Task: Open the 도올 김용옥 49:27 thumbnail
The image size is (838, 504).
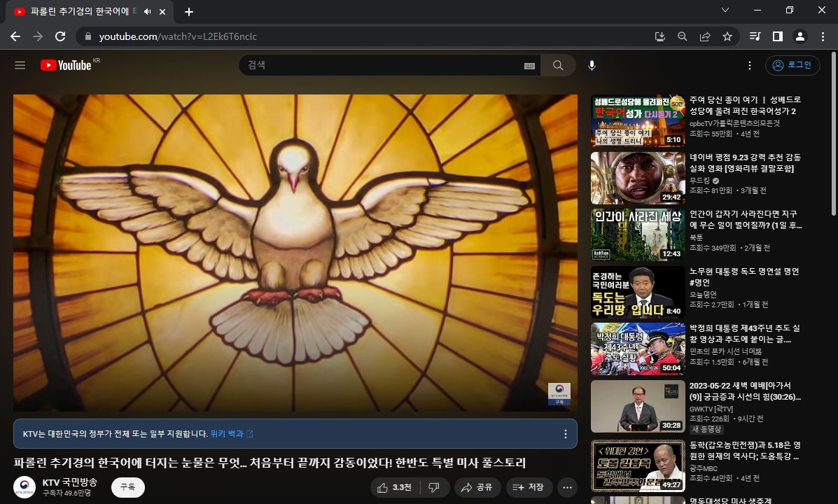Action: pos(638,465)
